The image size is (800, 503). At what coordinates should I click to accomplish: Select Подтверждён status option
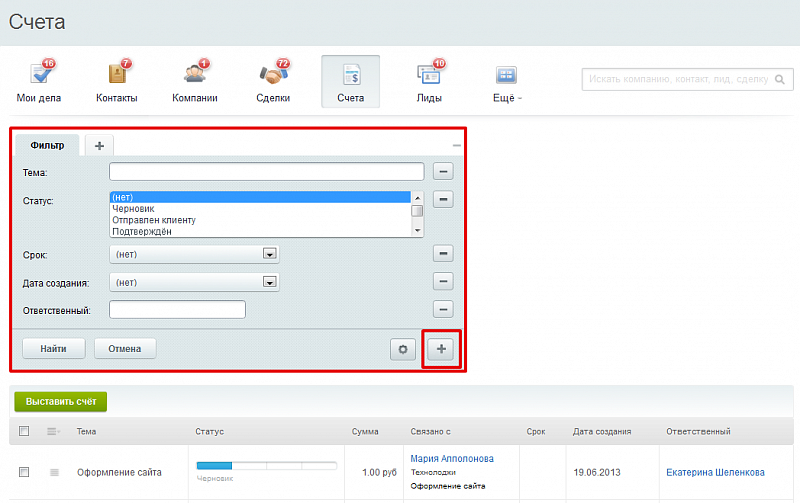pyautogui.click(x=260, y=231)
